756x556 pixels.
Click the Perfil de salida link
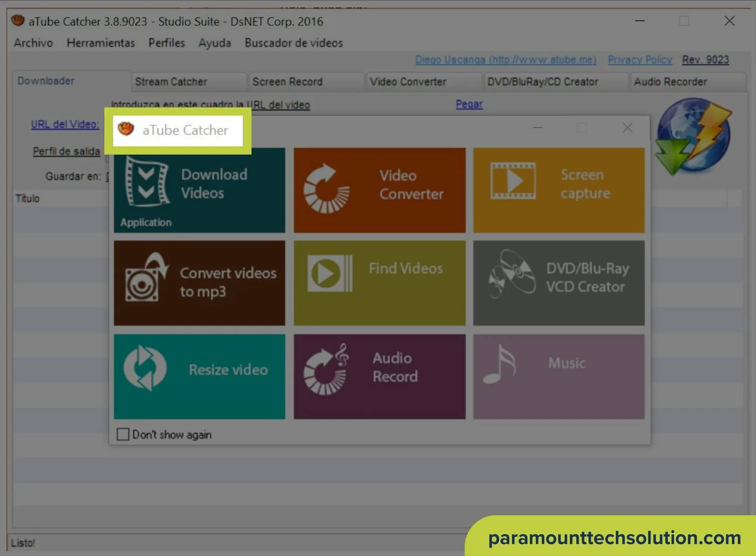pyautogui.click(x=67, y=151)
